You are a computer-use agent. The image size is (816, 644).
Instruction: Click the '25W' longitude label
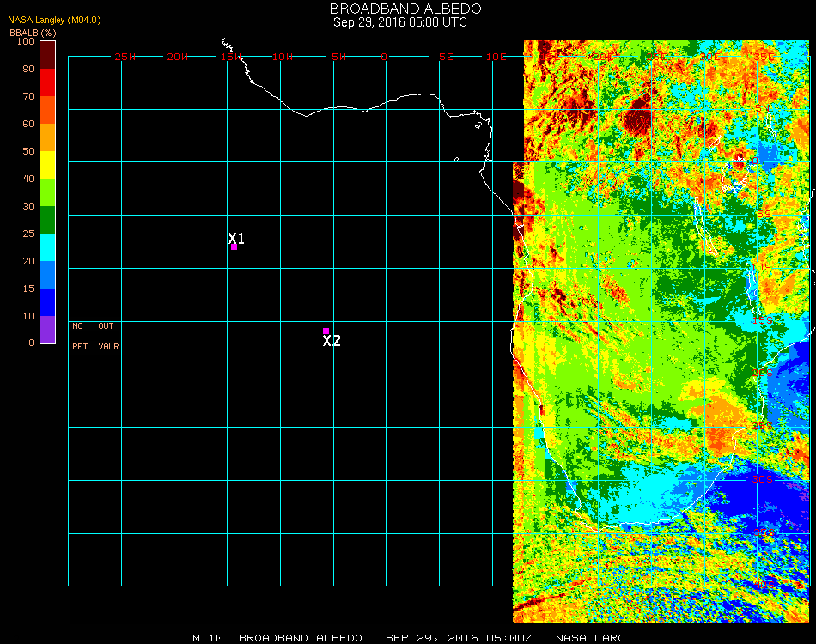point(125,57)
